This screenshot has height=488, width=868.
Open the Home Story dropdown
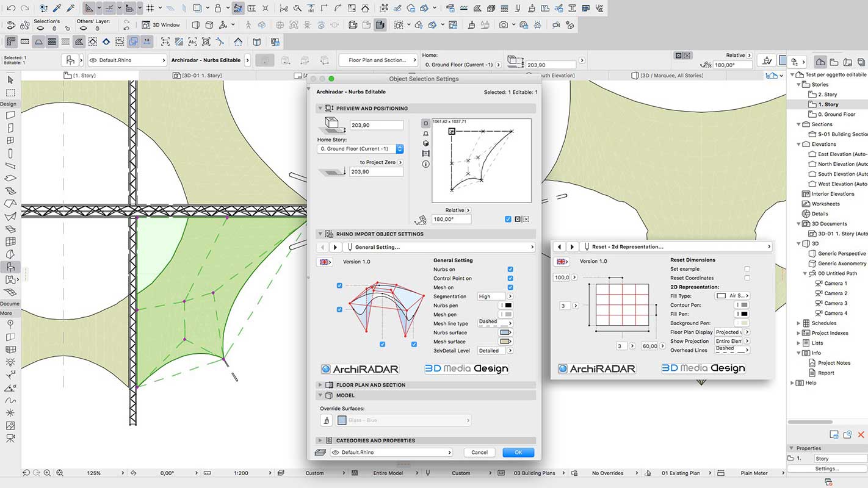[x=360, y=149]
